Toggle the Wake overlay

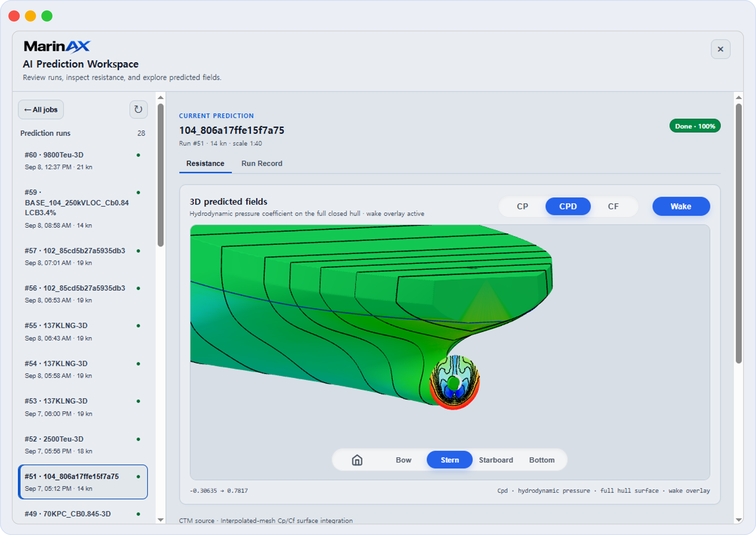pyautogui.click(x=681, y=207)
